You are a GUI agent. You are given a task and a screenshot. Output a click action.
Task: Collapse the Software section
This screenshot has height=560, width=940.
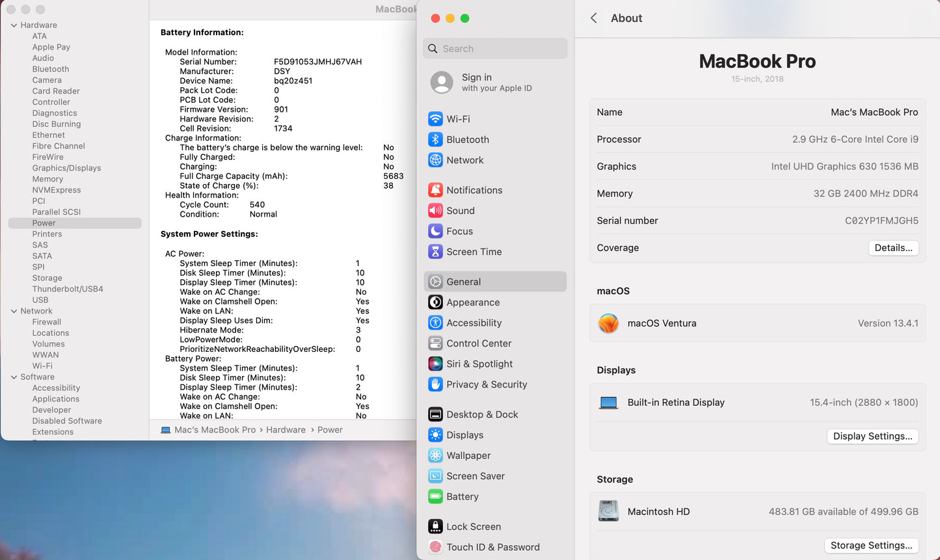14,377
